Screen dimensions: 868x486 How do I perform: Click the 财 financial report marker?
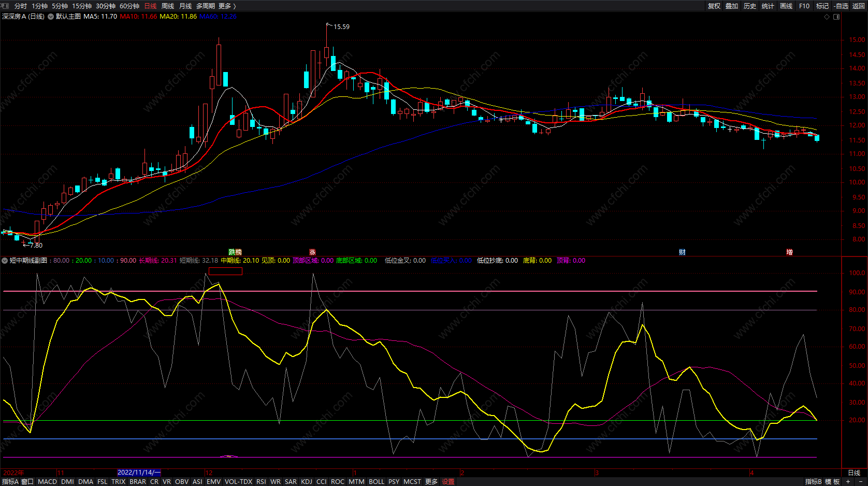coord(682,252)
